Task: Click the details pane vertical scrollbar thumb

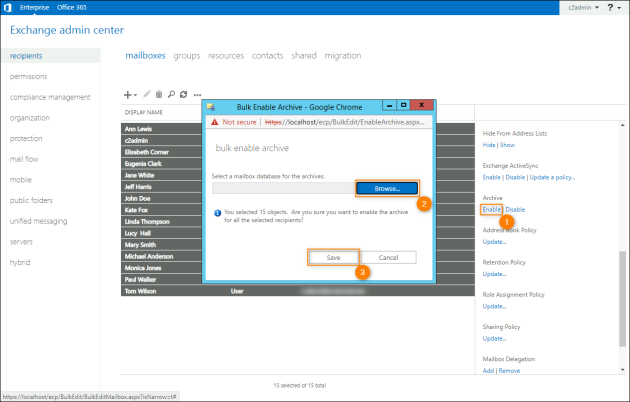Action: [x=622, y=298]
